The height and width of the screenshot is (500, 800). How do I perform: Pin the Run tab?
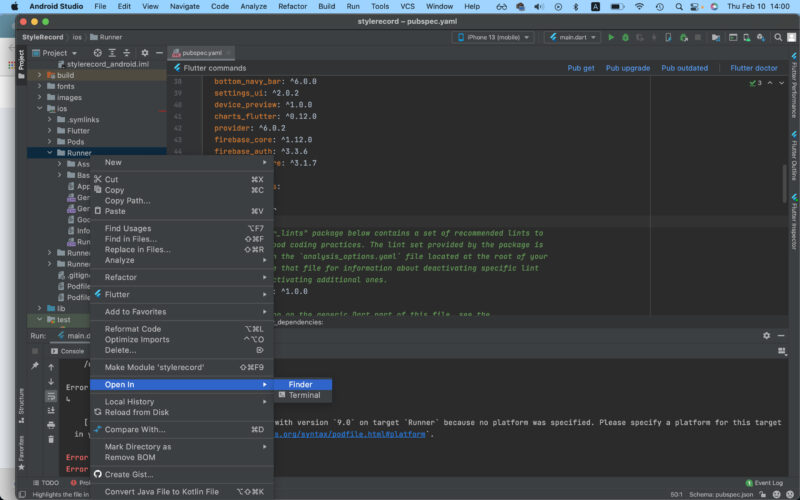tap(35, 365)
